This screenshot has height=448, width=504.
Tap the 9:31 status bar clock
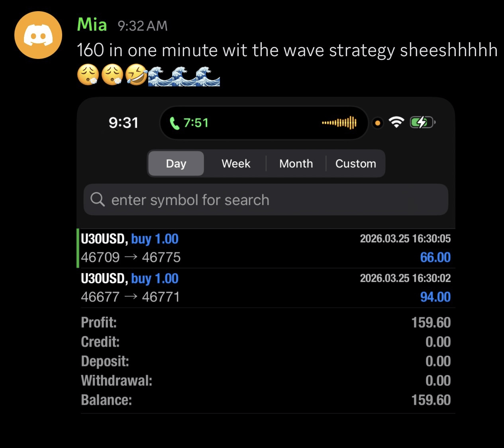click(124, 123)
